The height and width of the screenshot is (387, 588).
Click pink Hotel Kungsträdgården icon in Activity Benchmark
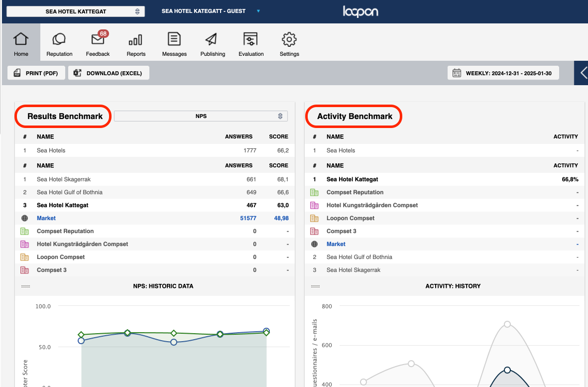[x=314, y=206]
